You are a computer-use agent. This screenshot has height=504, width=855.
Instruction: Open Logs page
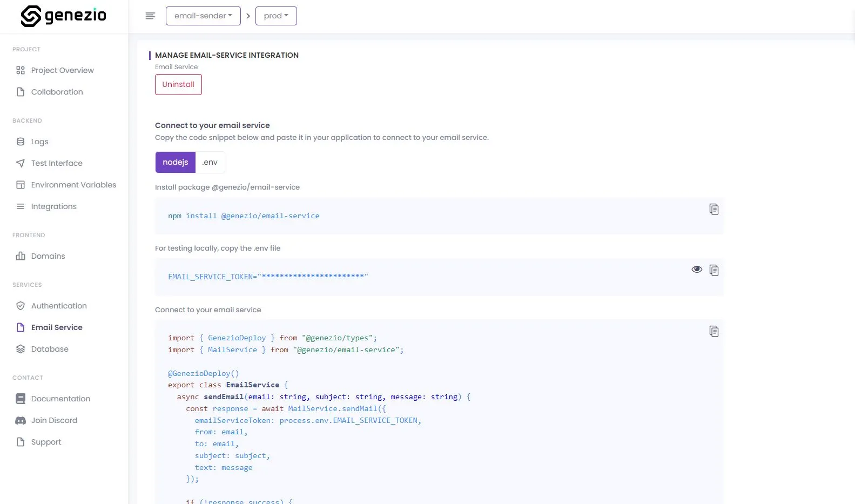click(x=39, y=142)
